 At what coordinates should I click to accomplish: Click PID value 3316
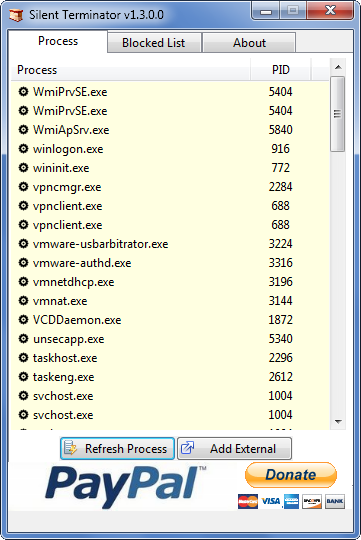point(280,262)
